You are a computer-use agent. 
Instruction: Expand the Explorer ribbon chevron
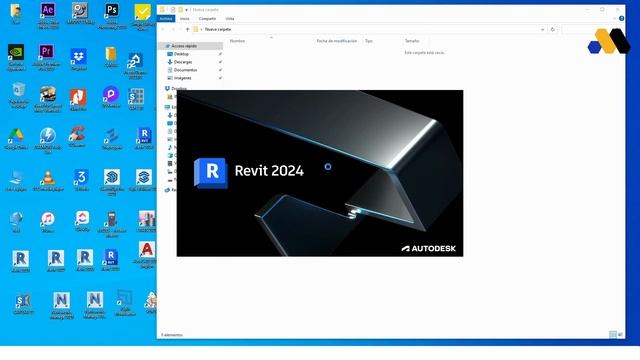[614, 18]
